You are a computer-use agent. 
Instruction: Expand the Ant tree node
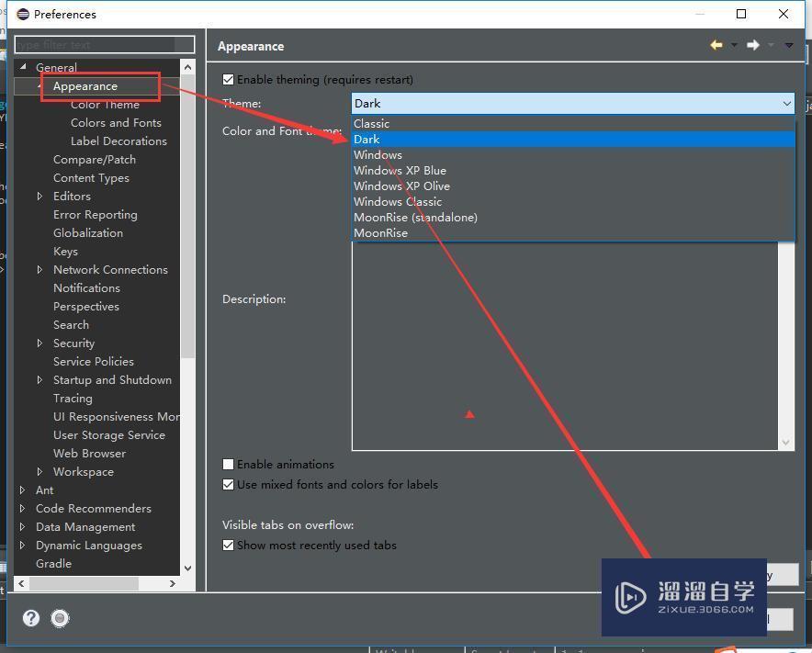[22, 490]
